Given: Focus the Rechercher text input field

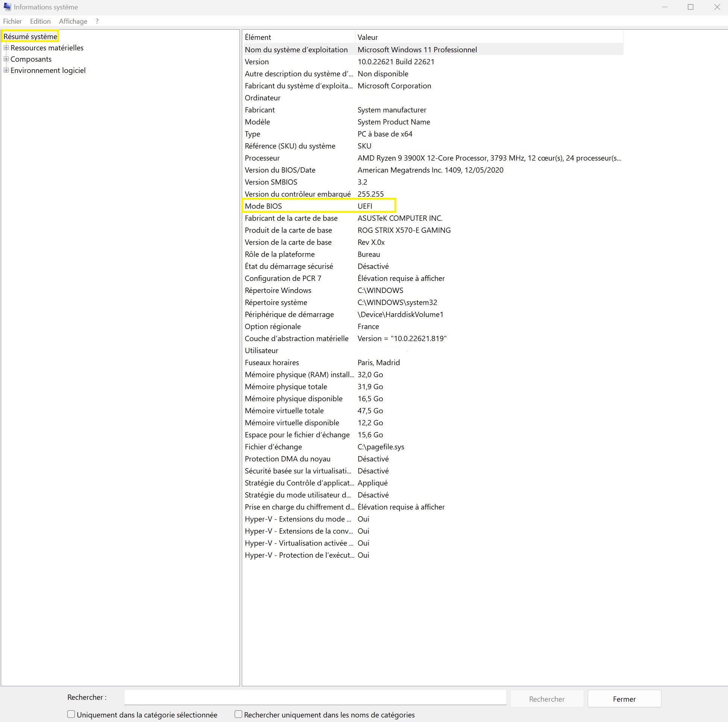Looking at the screenshot, I should coord(315,698).
